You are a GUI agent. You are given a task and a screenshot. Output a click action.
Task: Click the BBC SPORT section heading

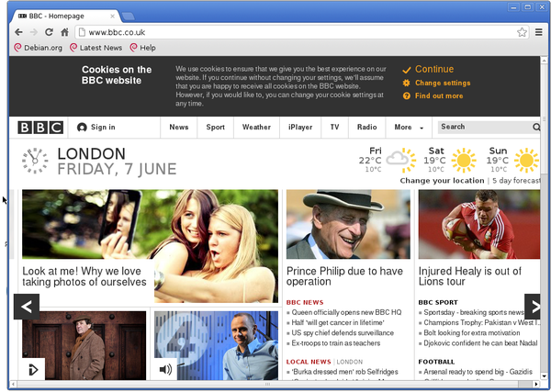(x=438, y=302)
